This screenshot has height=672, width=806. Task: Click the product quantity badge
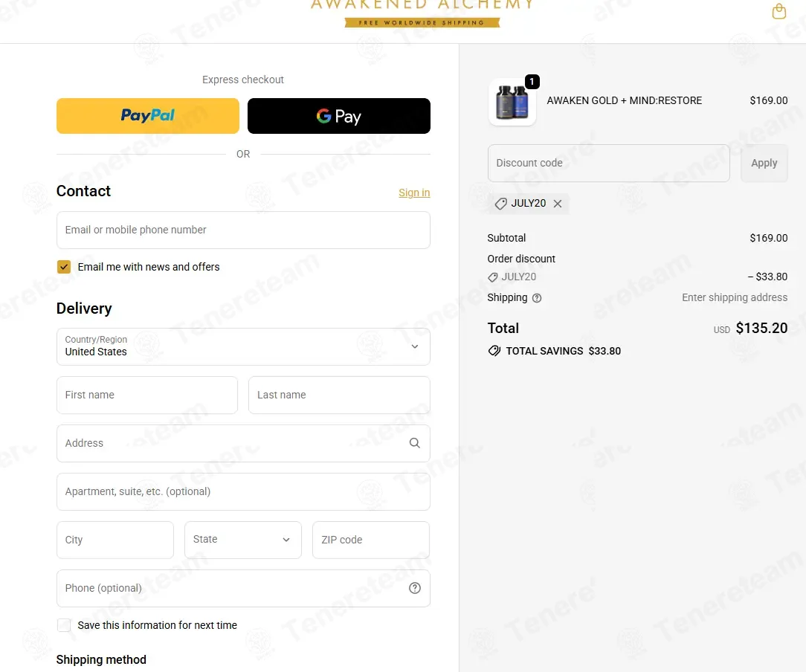click(532, 81)
